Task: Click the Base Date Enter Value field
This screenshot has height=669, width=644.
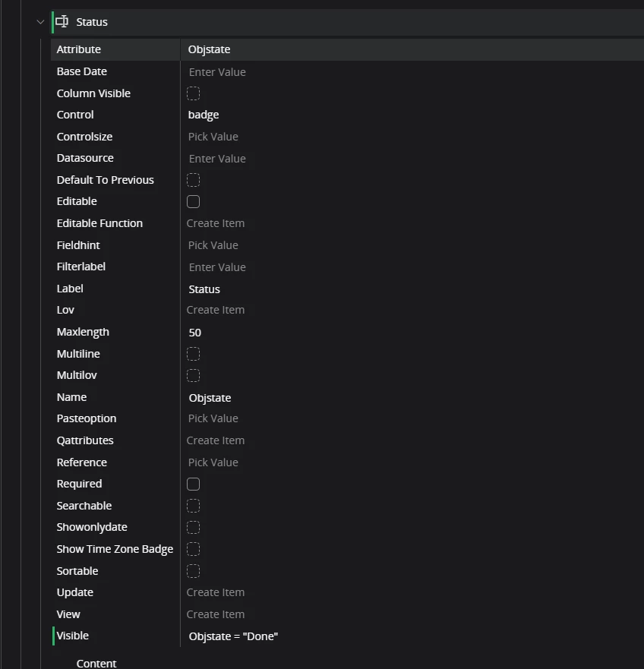Action: 217,72
